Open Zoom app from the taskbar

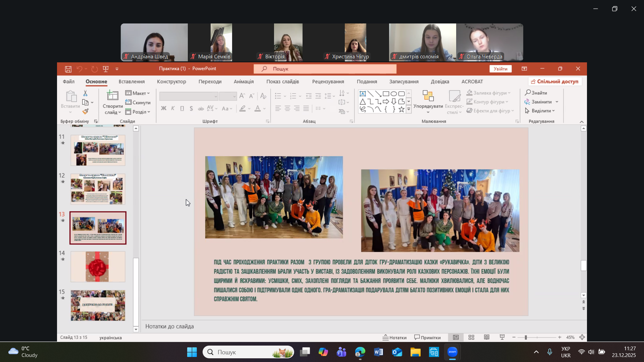(x=452, y=352)
